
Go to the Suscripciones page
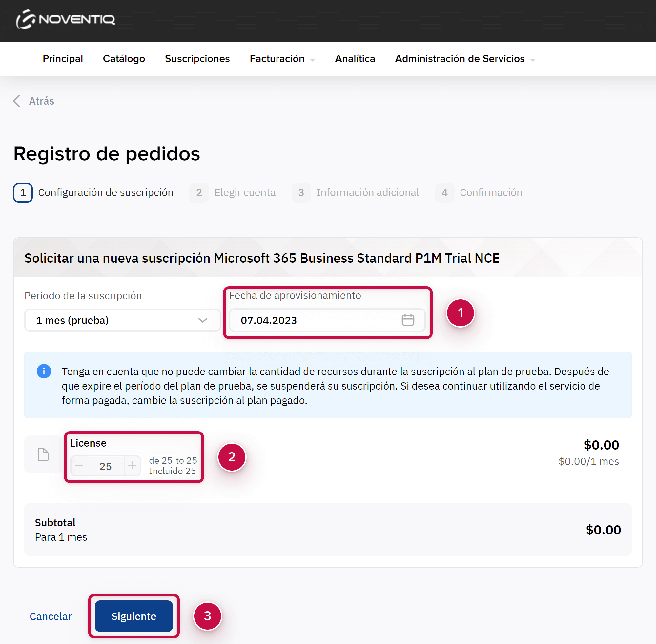tap(197, 59)
